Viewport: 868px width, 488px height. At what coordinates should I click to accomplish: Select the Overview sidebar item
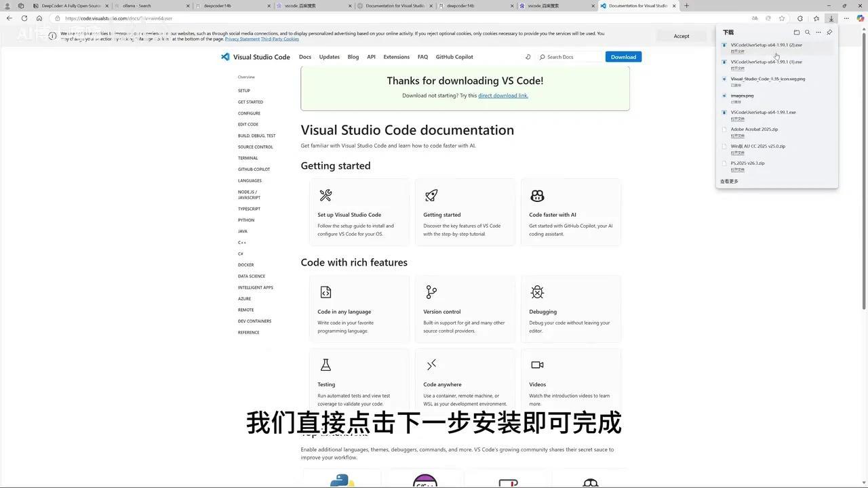tap(246, 77)
